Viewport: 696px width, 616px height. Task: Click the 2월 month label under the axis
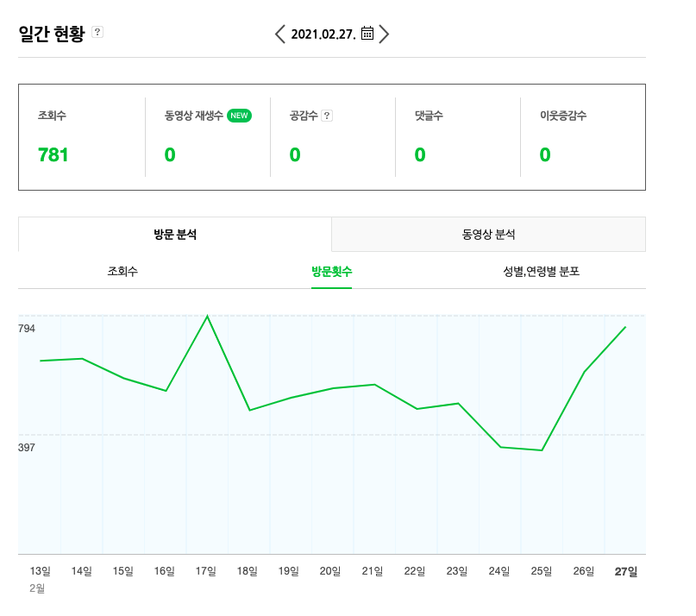37,588
